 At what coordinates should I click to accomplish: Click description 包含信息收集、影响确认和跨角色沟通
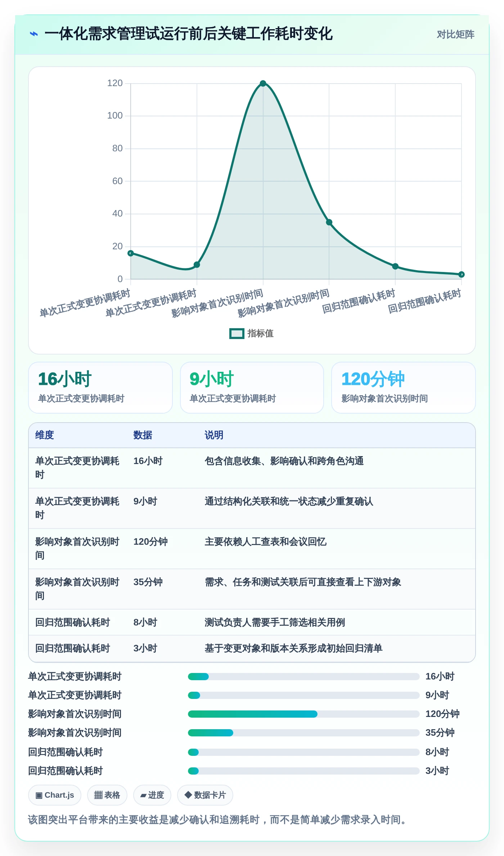(x=284, y=461)
